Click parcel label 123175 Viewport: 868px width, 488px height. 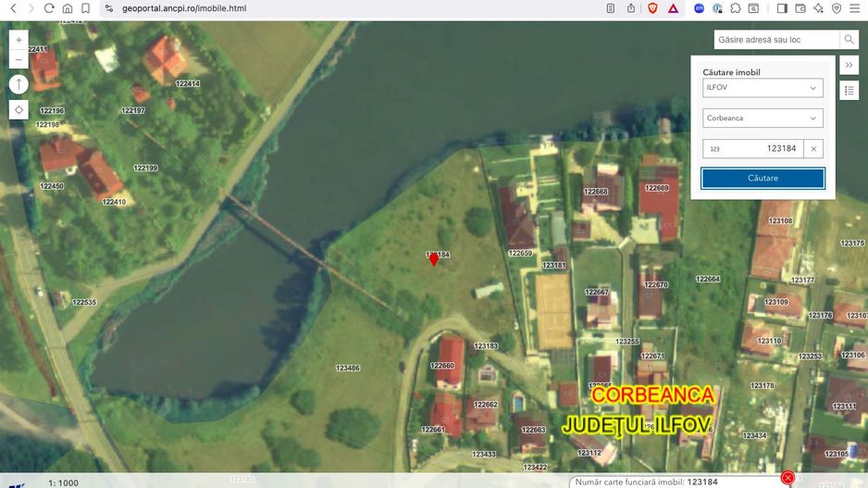pos(852,244)
